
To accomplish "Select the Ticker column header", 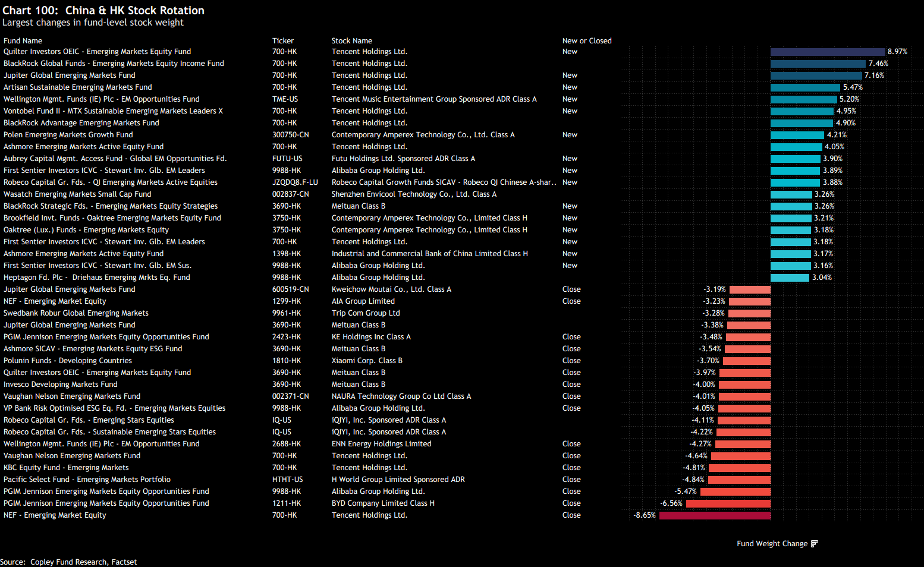I will tap(283, 41).
